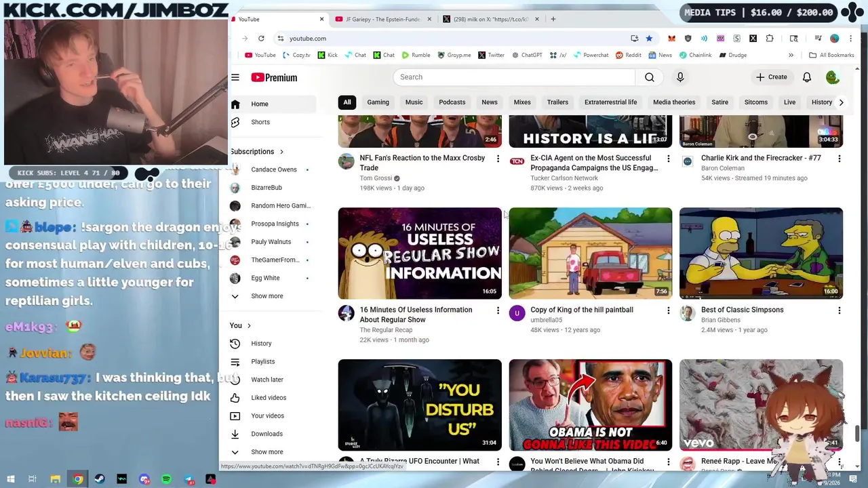
Task: Expand the You section chevron
Action: (249, 326)
